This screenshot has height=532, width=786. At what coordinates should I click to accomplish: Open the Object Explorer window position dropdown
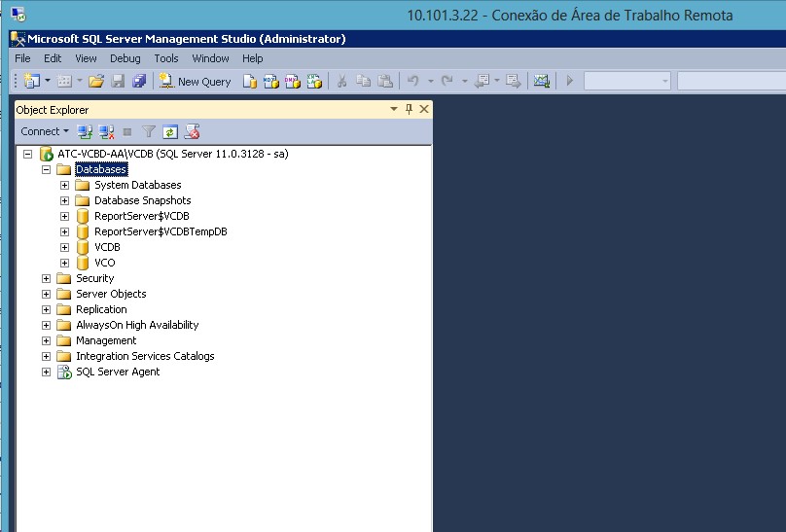click(394, 110)
